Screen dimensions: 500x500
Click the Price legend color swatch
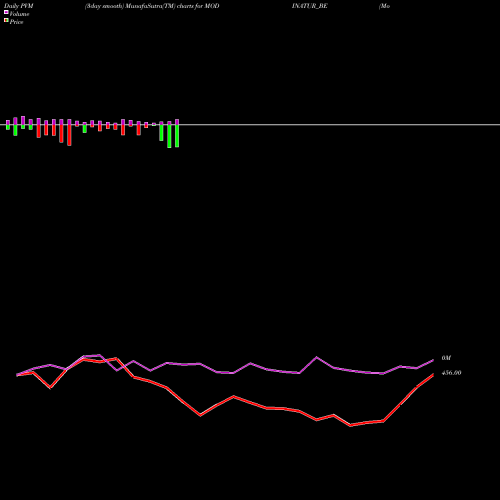6,21
